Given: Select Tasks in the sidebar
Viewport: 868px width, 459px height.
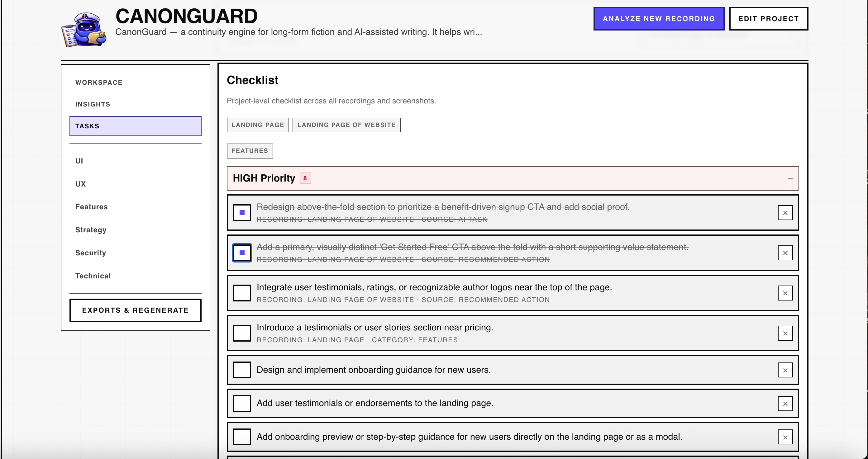Looking at the screenshot, I should click(x=135, y=126).
